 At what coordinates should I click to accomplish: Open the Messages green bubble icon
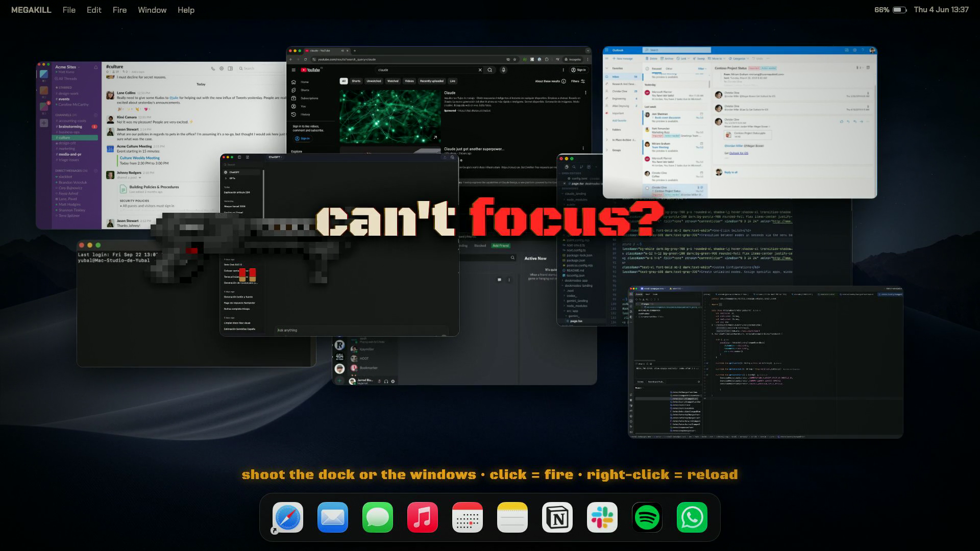[378, 517]
